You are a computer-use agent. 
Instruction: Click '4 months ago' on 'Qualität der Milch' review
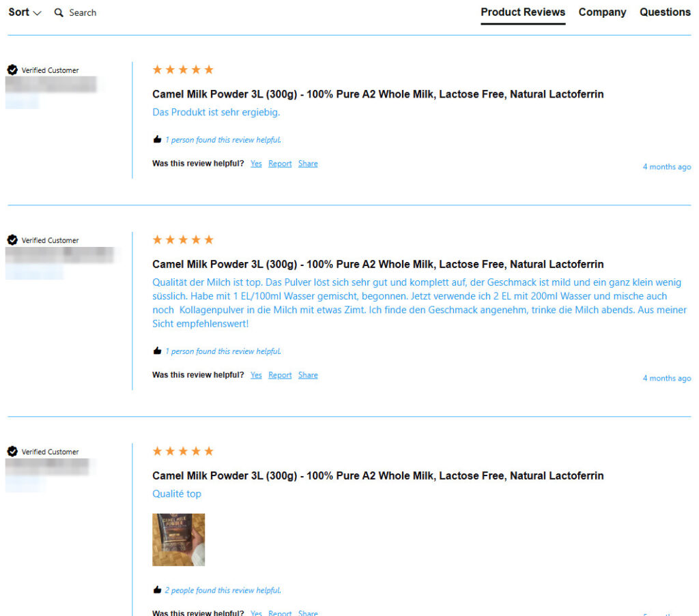(x=667, y=378)
